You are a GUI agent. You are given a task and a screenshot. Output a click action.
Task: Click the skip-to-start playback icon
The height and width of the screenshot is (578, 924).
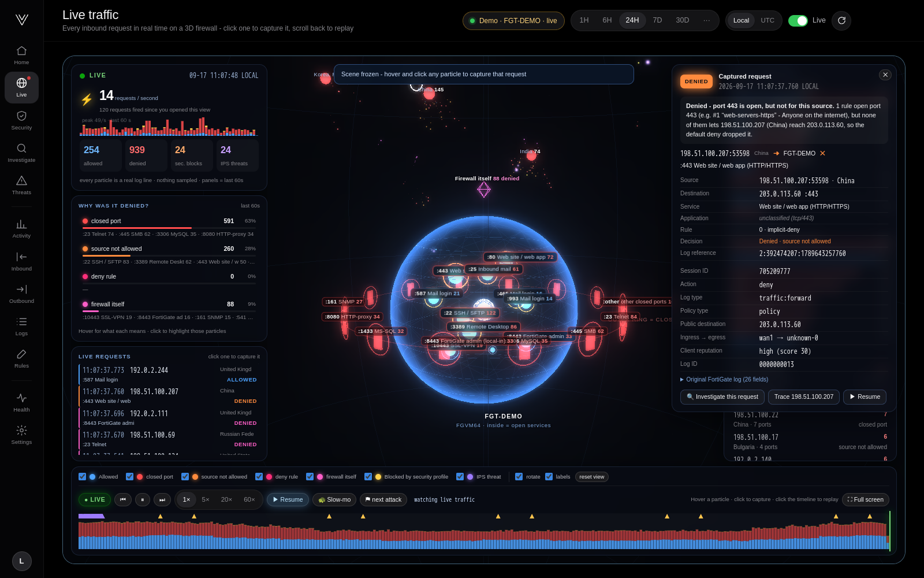pyautogui.click(x=123, y=499)
